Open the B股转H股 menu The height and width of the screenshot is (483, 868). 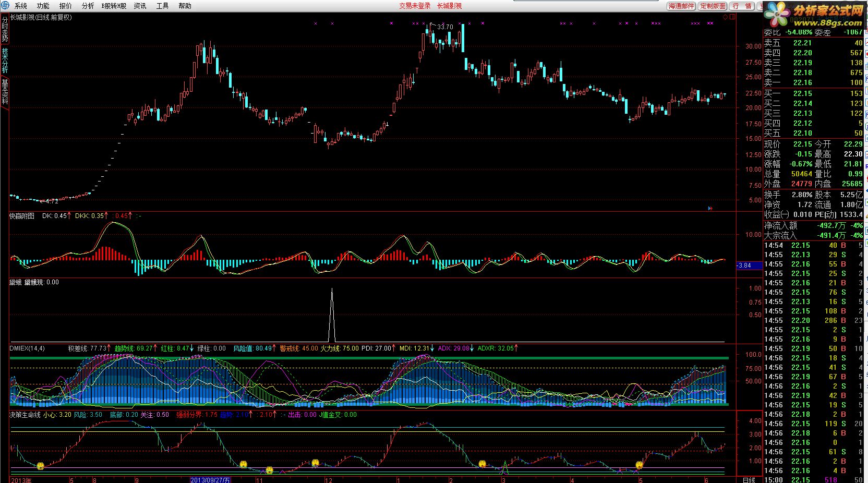[x=114, y=6]
